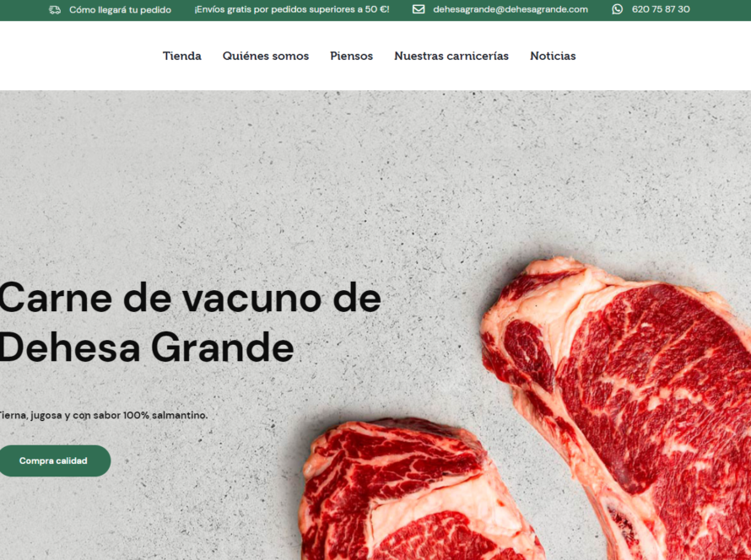This screenshot has width=751, height=560.
Task: Click the envelope email icon
Action: pos(419,9)
